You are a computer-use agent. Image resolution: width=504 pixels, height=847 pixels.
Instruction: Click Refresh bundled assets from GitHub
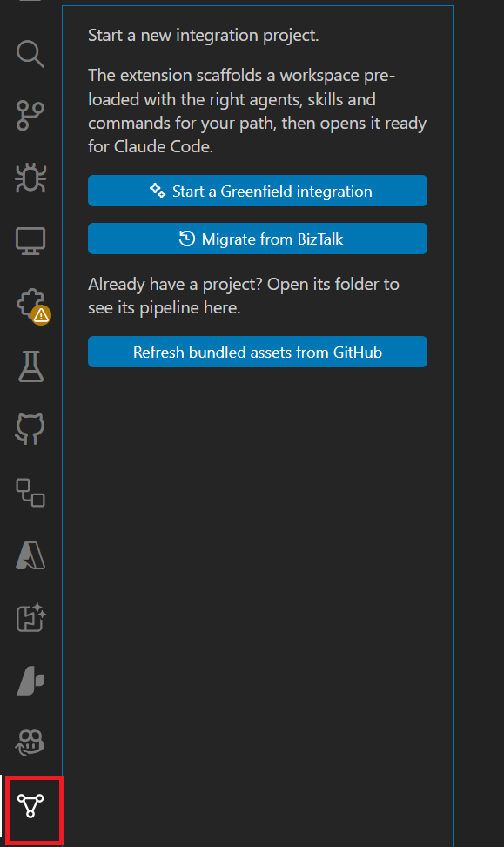(258, 352)
